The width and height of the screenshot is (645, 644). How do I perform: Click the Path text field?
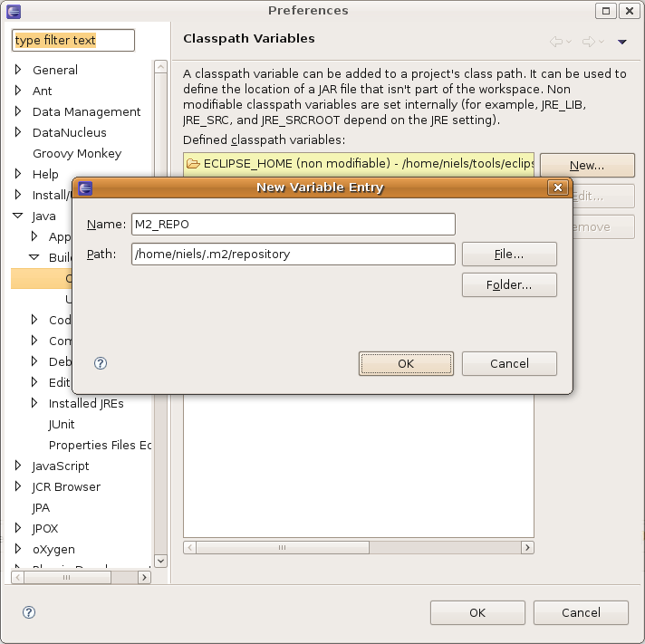coord(293,254)
